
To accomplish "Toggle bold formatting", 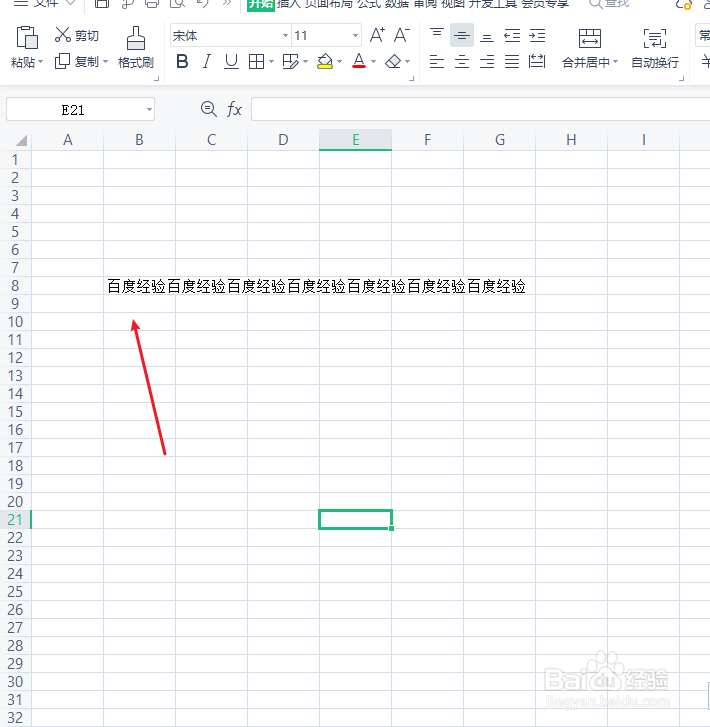I will [182, 61].
